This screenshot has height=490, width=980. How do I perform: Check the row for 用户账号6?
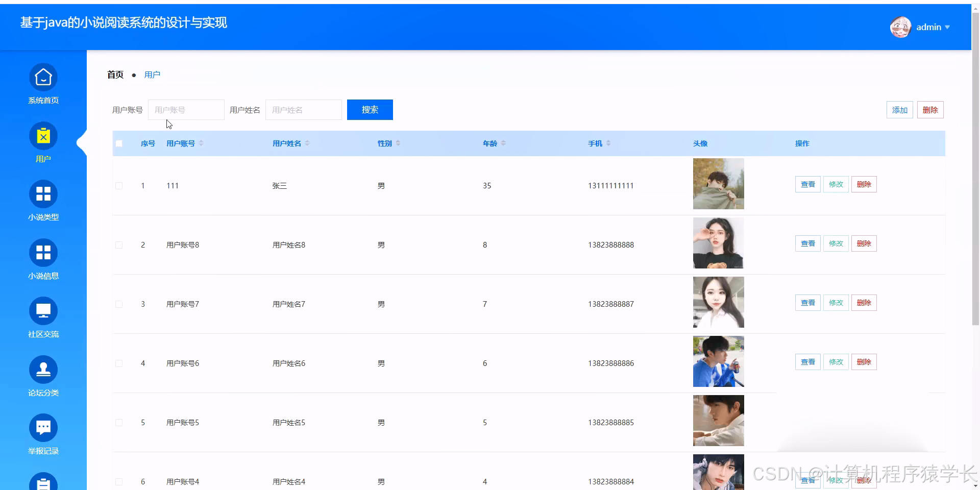click(119, 363)
